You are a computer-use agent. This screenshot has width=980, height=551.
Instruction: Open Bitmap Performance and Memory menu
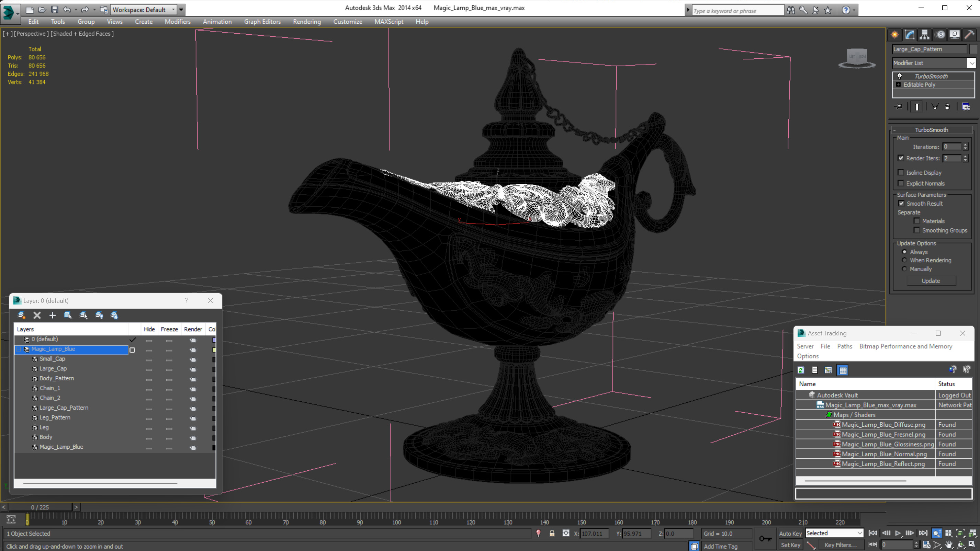905,346
